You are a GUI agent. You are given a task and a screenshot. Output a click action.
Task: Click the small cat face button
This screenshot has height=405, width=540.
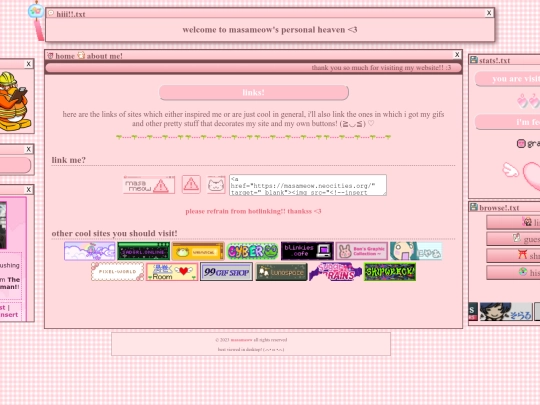tap(216, 185)
